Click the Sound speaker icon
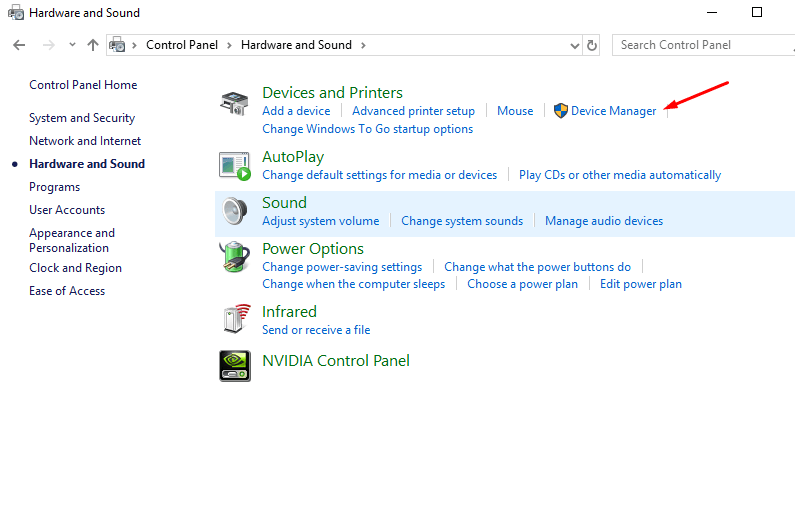Screen dimensions: 795x508 tap(235, 211)
